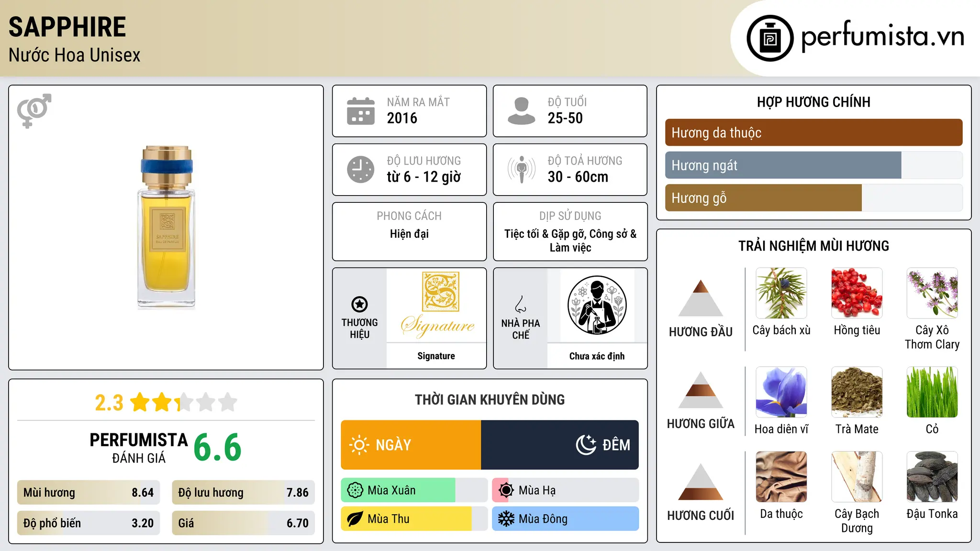
Task: Open the Cây Bạch Dương note image
Action: tap(857, 477)
